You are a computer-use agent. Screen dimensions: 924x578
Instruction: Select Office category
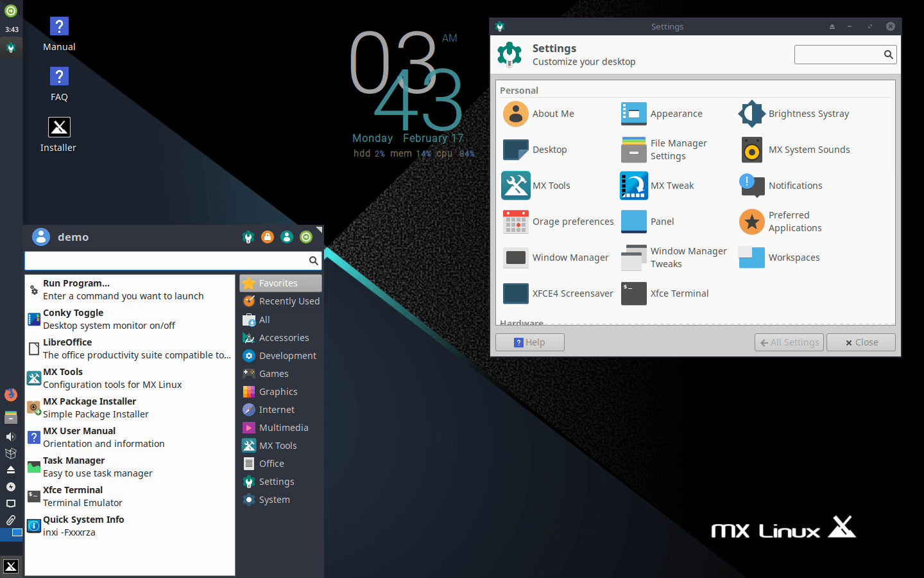(x=280, y=463)
